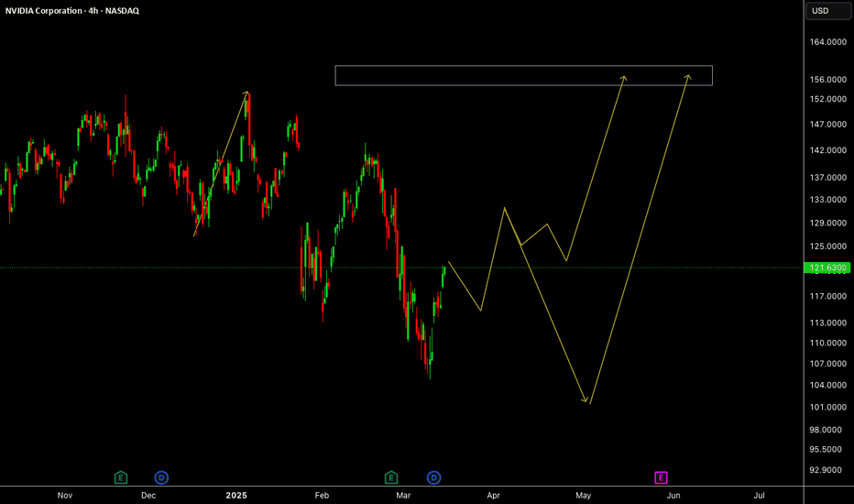Click the 107.0000 price axis label

[x=827, y=364]
